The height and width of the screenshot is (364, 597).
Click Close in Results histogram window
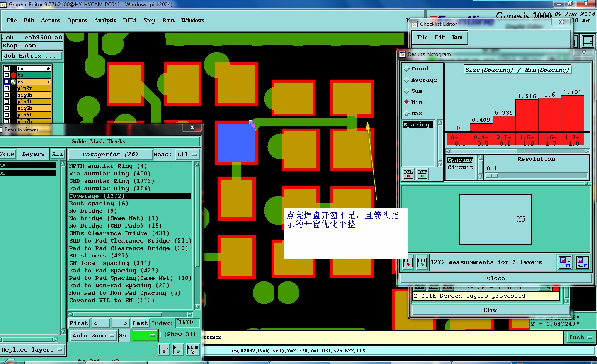coord(496,279)
